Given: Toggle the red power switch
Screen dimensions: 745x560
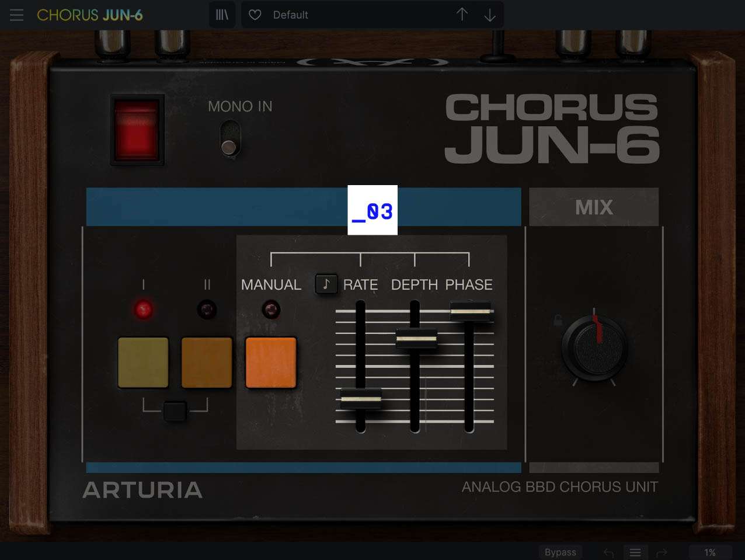Looking at the screenshot, I should tap(137, 130).
